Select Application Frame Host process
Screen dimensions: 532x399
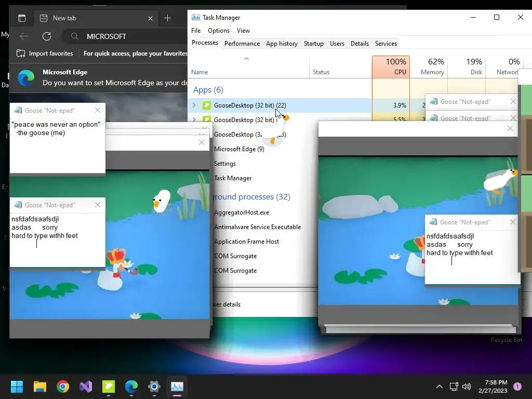point(246,242)
